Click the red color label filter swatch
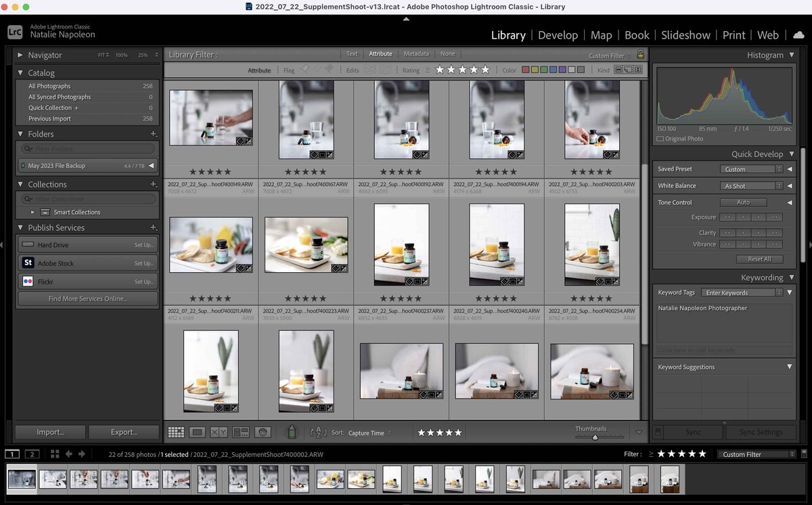812x505 pixels. (525, 70)
